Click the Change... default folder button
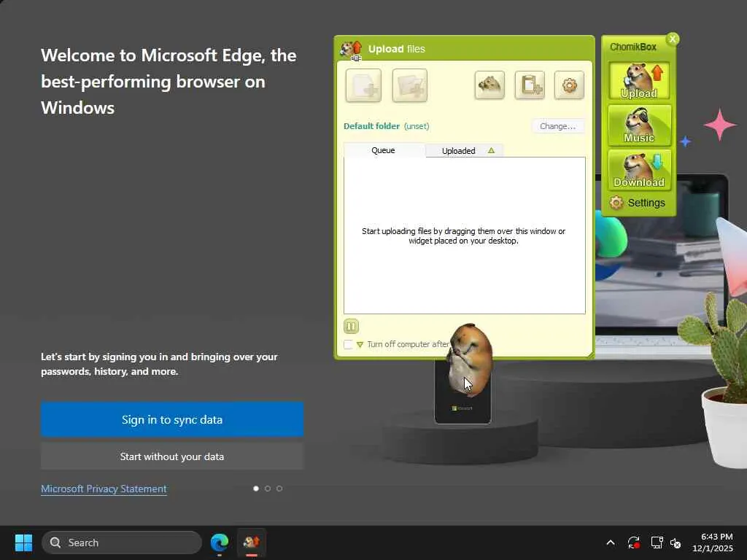The width and height of the screenshot is (747, 560). click(558, 126)
